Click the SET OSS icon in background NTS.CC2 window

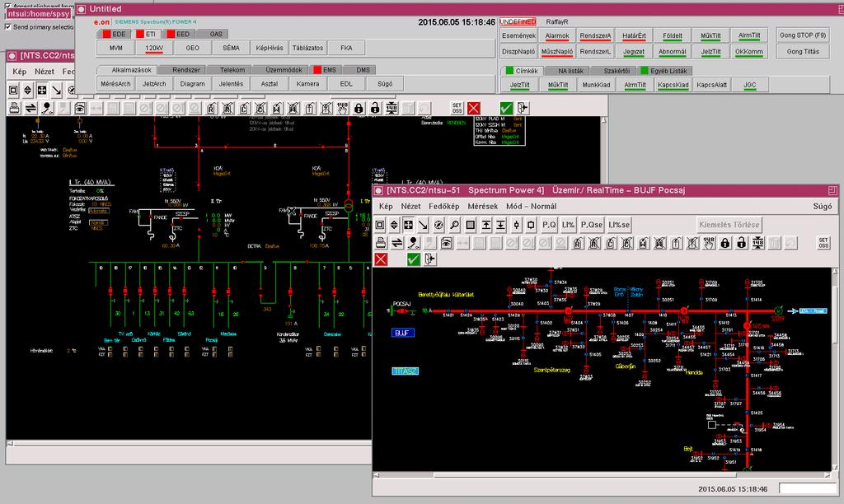coord(457,108)
